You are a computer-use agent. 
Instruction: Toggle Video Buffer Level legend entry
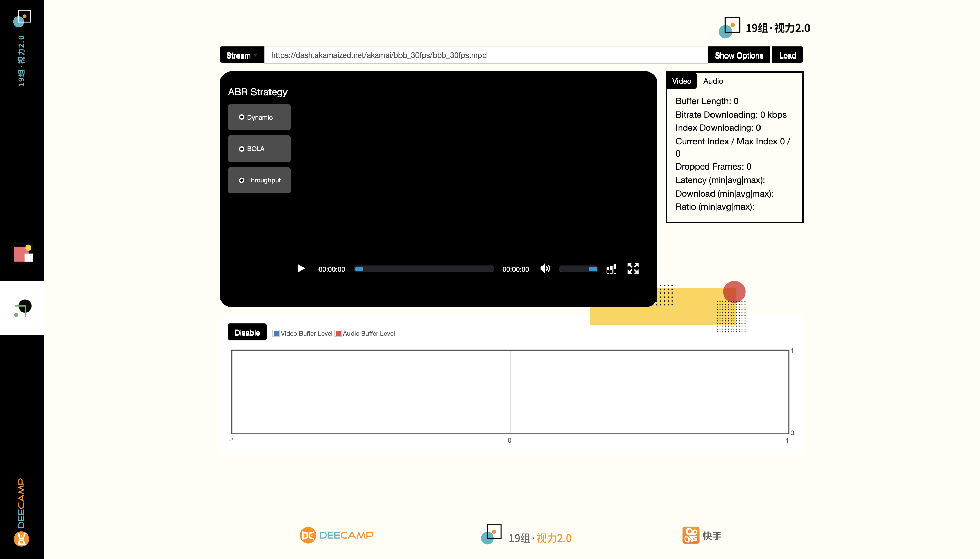point(303,333)
